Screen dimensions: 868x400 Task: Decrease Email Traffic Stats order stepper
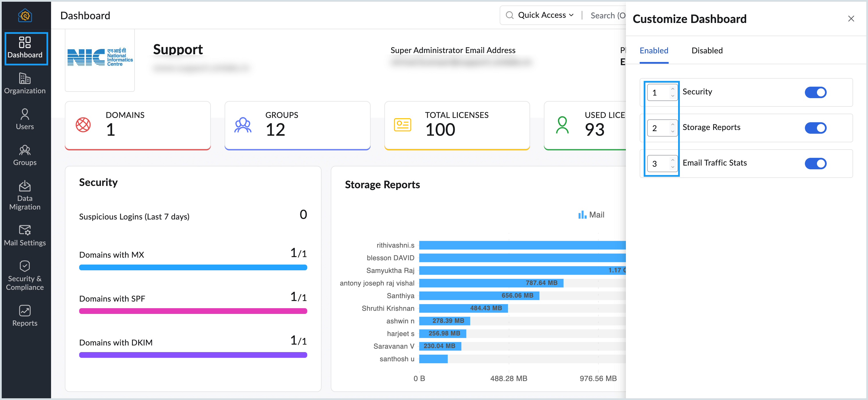click(x=672, y=167)
